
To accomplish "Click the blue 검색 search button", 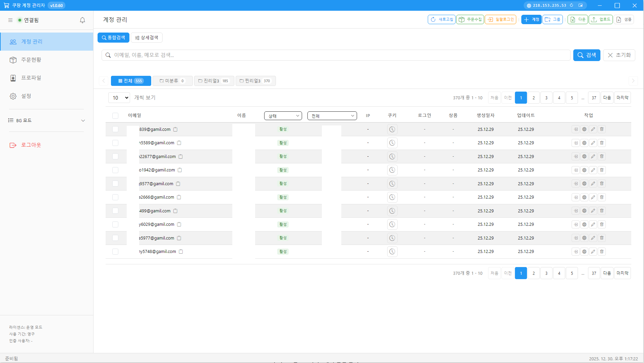I will pos(586,55).
